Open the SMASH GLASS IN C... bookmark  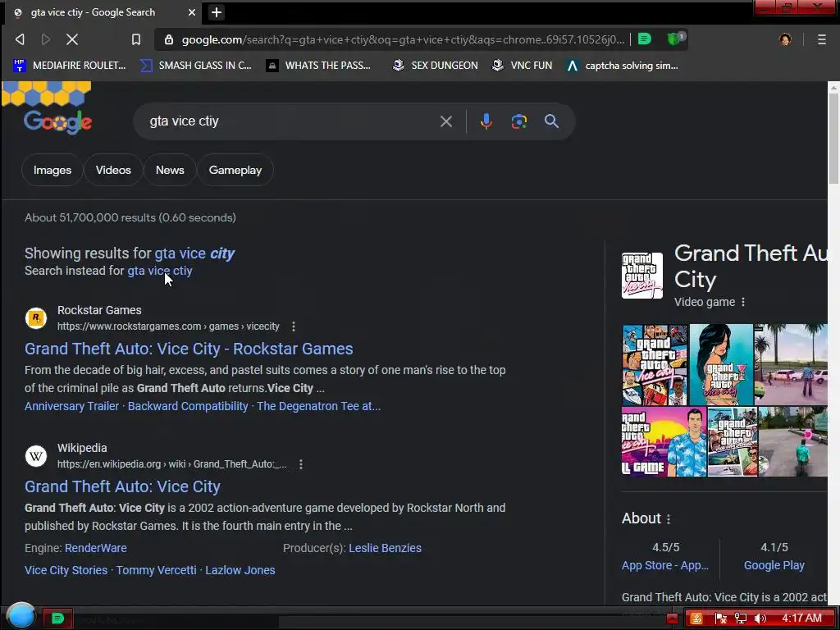coord(195,66)
